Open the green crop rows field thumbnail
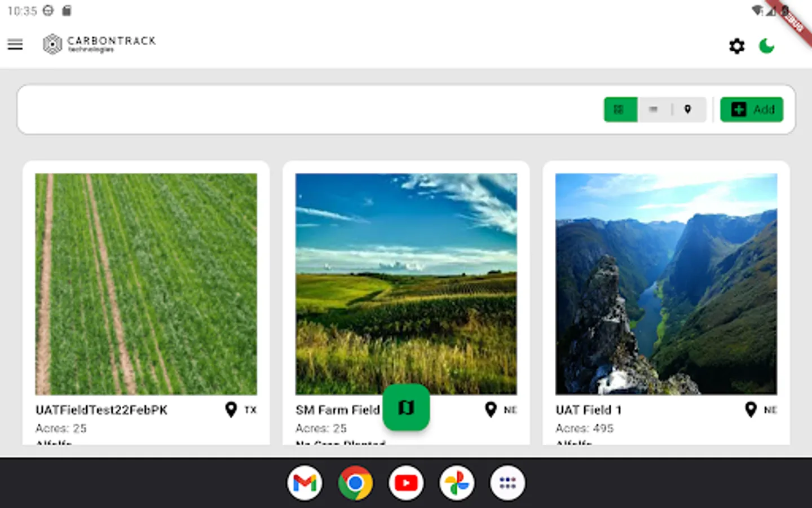This screenshot has height=508, width=812. (x=146, y=284)
